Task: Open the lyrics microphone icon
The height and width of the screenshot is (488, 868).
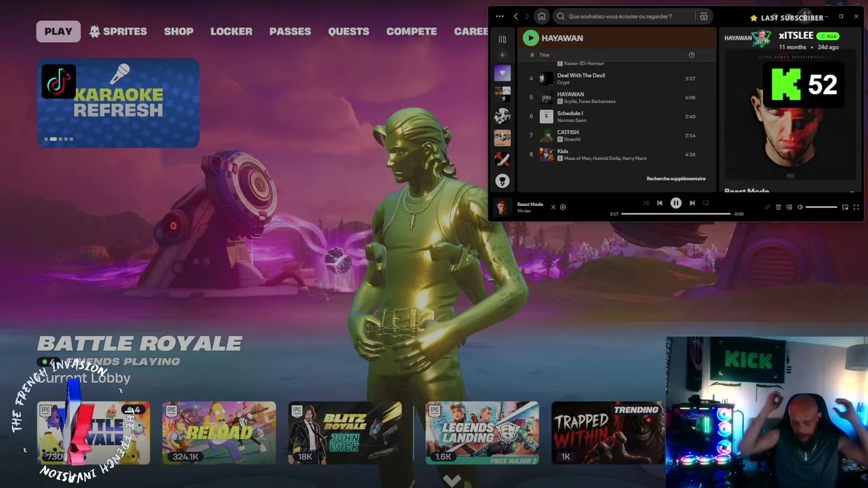Action: 768,207
